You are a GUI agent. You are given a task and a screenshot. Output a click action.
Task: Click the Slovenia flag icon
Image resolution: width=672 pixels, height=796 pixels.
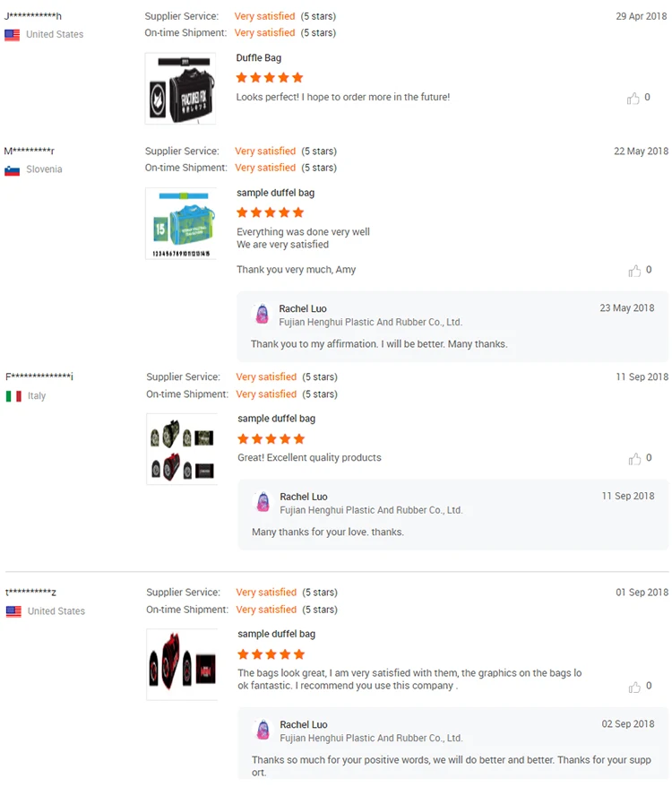(13, 170)
